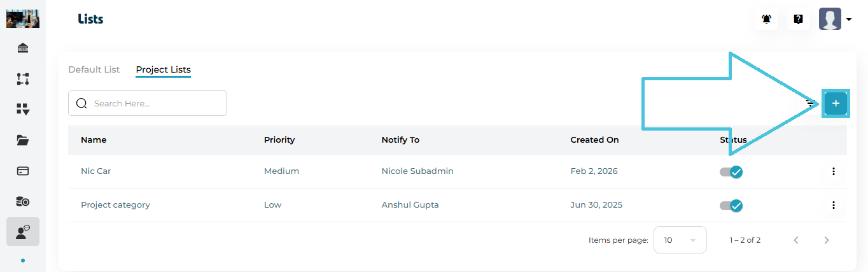The height and width of the screenshot is (272, 868).
Task: Expand the items per page dropdown
Action: click(680, 240)
